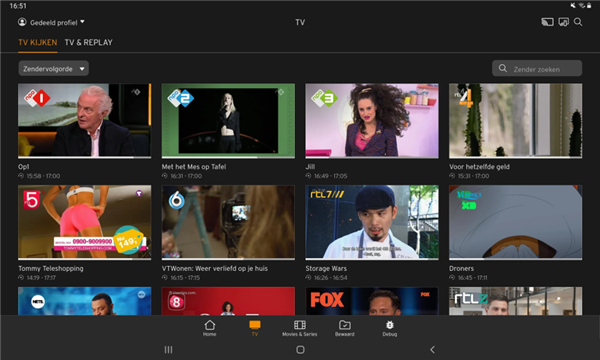Open the FOX channel thumbnail
The width and height of the screenshot is (600, 360).
pyautogui.click(x=372, y=301)
